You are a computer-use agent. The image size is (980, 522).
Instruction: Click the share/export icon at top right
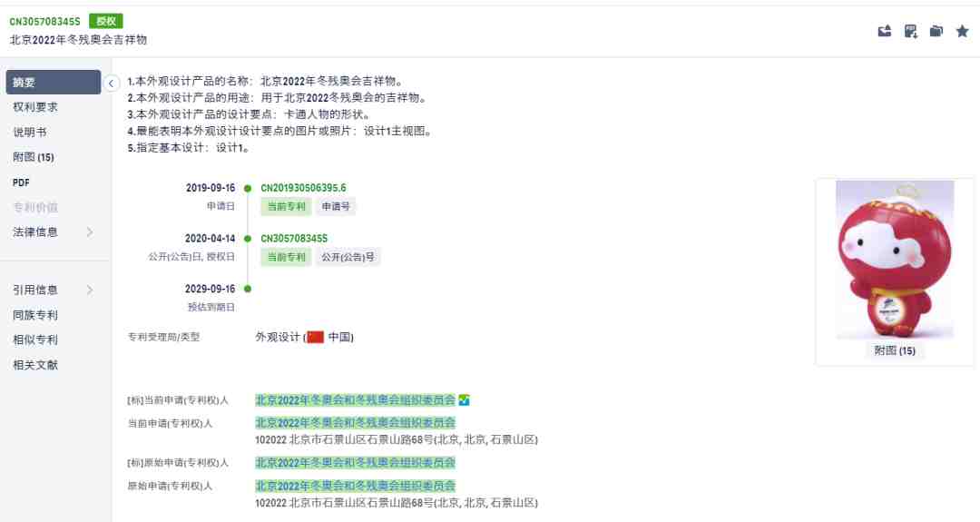coord(885,31)
